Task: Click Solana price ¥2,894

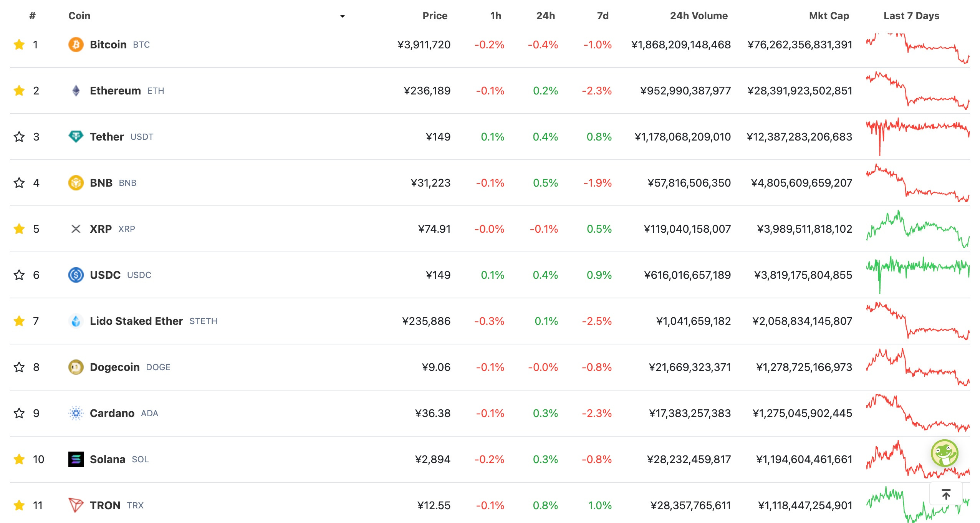Action: (x=433, y=459)
